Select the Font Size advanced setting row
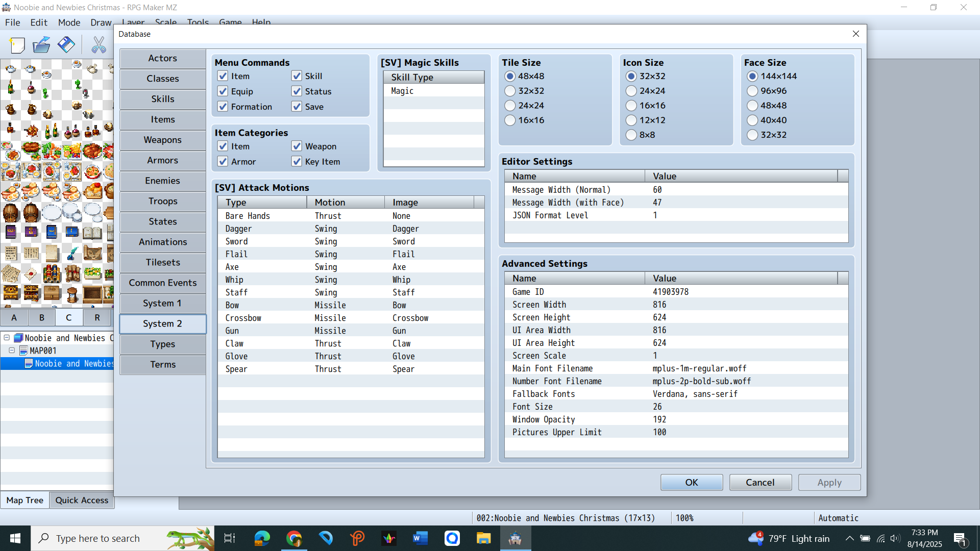This screenshot has height=551, width=980. (676, 407)
